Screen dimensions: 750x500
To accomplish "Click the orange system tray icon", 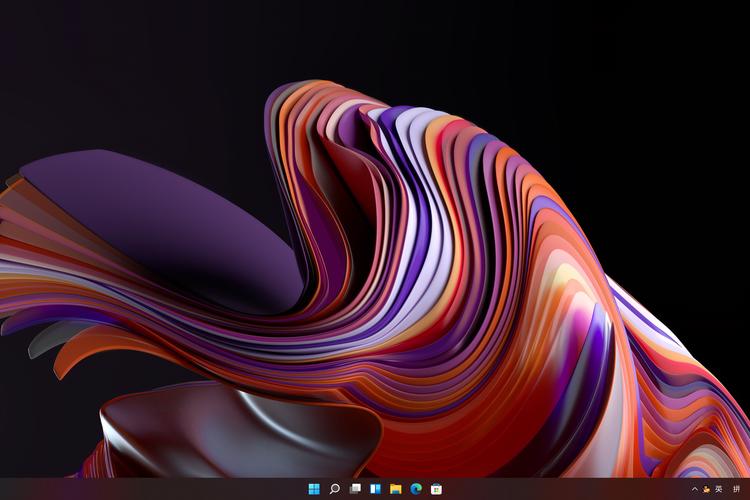I will [x=706, y=489].
